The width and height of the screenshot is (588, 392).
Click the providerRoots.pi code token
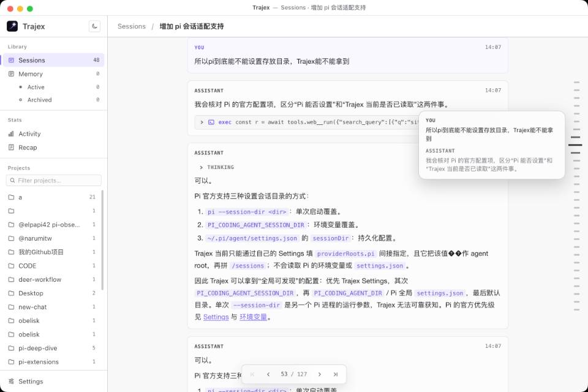tap(345, 254)
